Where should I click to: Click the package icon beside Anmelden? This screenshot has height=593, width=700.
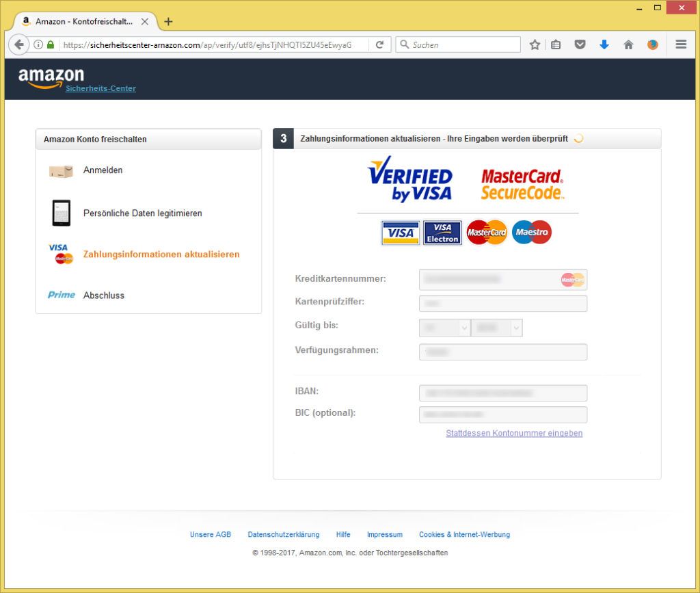(x=61, y=171)
